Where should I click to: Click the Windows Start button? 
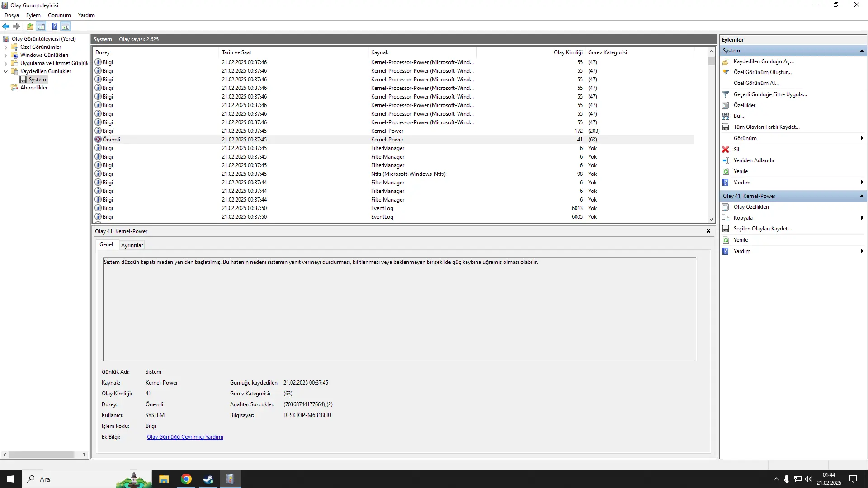pos(11,479)
